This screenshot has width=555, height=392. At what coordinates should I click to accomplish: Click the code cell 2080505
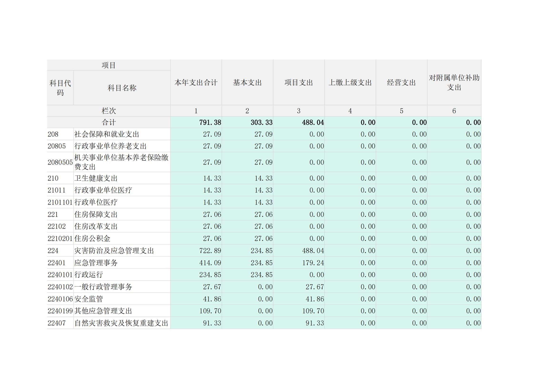[x=60, y=162]
